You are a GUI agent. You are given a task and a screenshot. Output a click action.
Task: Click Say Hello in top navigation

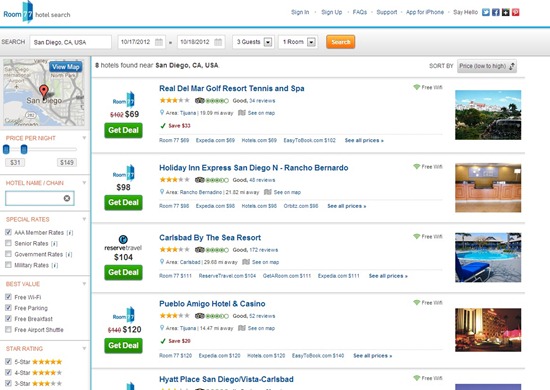tap(465, 12)
